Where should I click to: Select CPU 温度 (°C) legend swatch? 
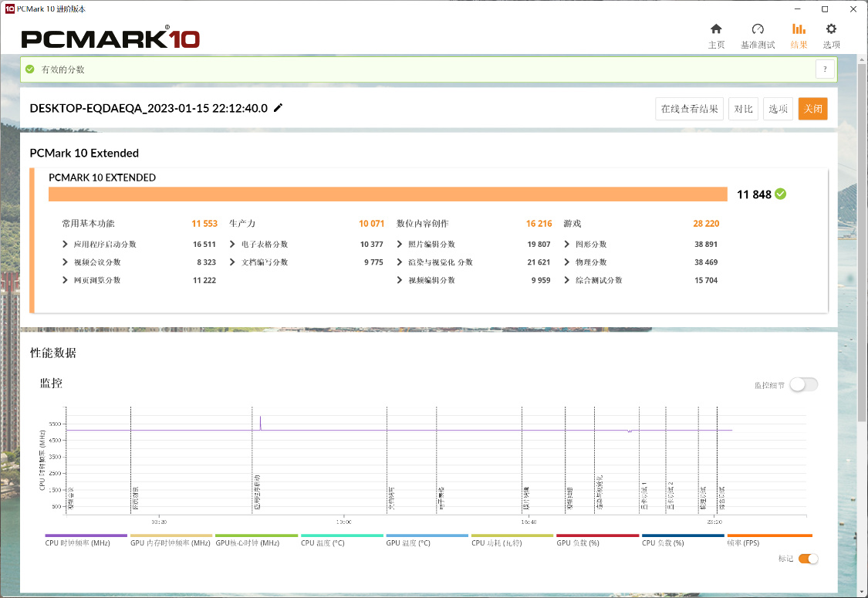[342, 535]
